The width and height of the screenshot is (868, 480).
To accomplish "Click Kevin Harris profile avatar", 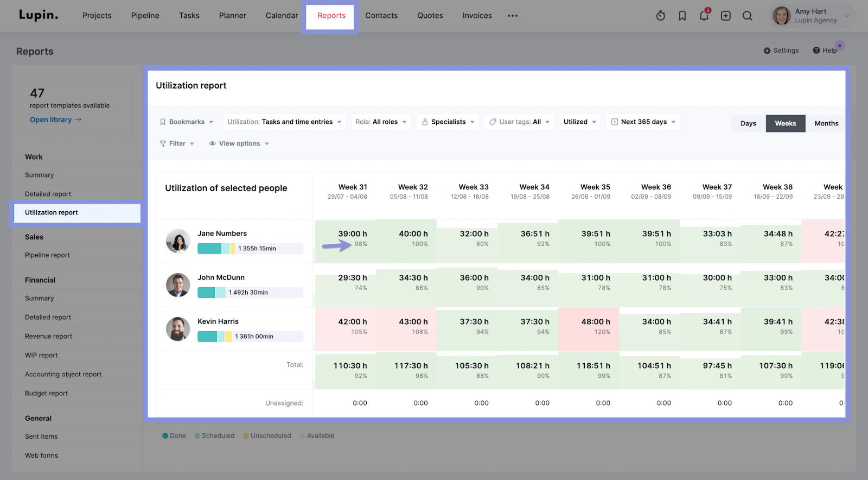I will pos(178,329).
